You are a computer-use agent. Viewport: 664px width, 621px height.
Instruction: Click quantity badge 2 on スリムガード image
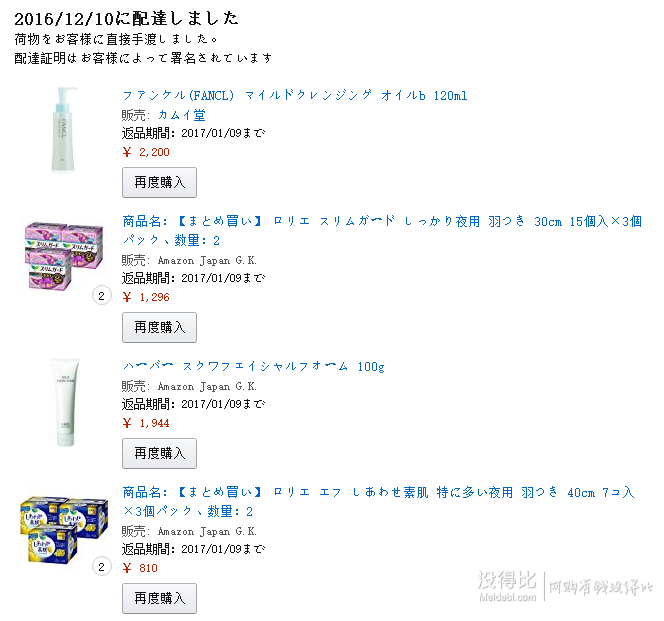101,296
